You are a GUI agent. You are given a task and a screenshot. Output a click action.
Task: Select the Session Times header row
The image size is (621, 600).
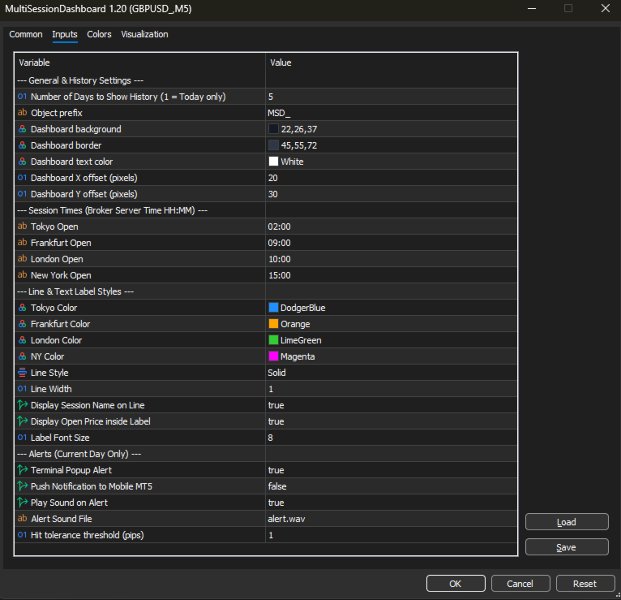[266, 210]
